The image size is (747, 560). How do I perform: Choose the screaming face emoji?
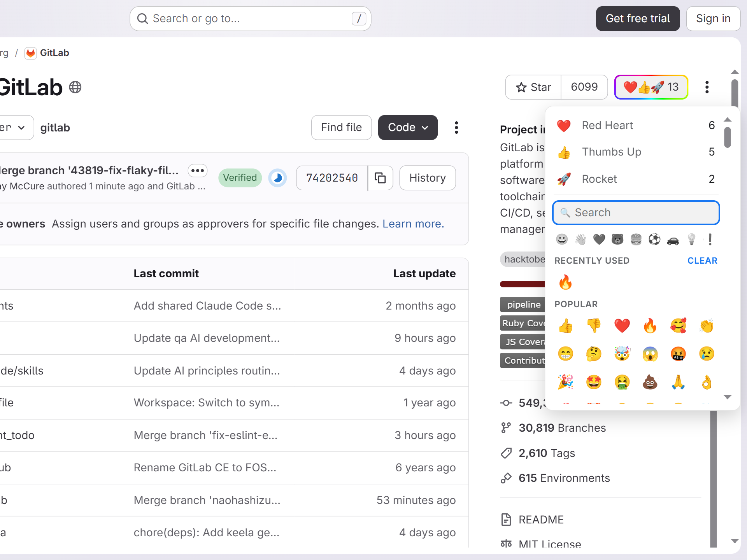click(650, 353)
